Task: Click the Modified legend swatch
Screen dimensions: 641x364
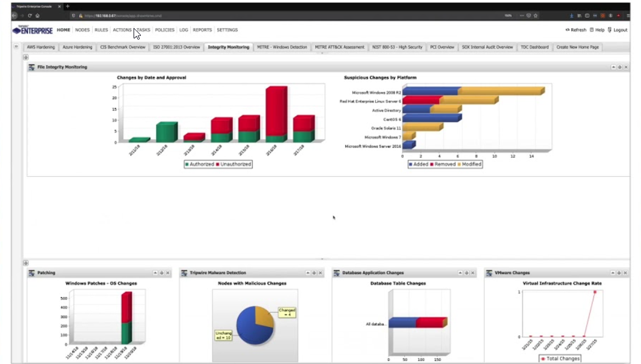Action: point(459,164)
